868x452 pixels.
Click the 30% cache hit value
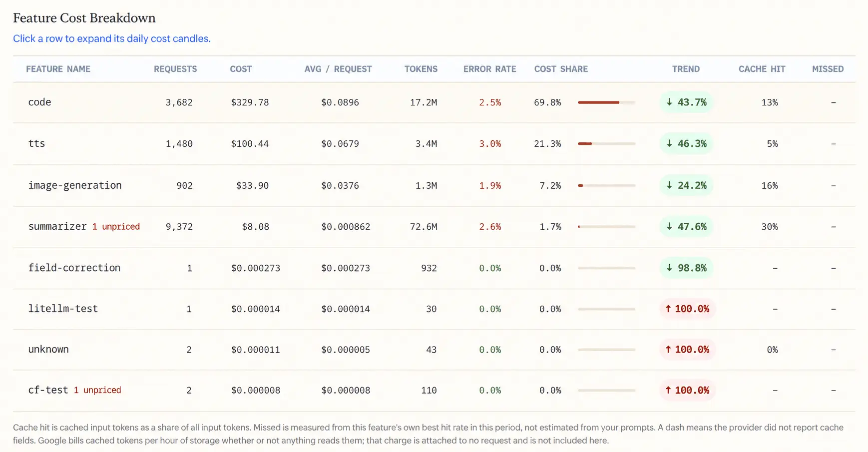[770, 227]
